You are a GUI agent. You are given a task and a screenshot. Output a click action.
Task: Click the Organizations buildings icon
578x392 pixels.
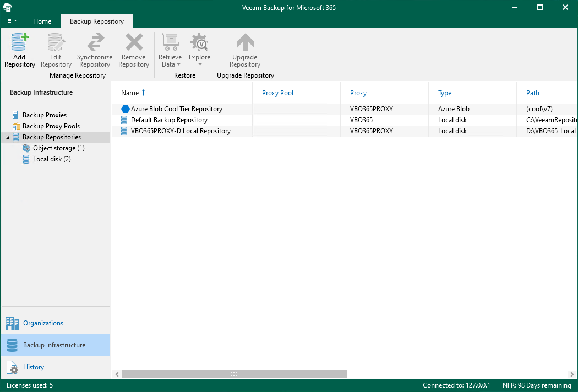point(12,323)
